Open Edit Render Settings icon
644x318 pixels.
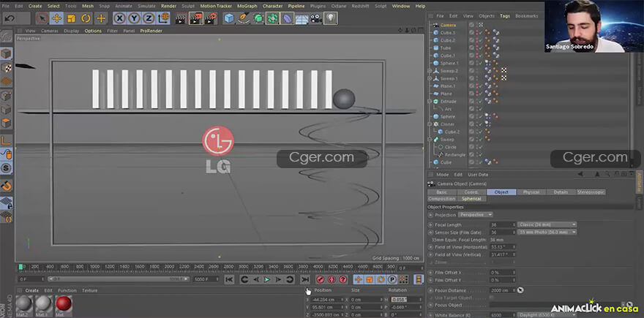(211, 18)
